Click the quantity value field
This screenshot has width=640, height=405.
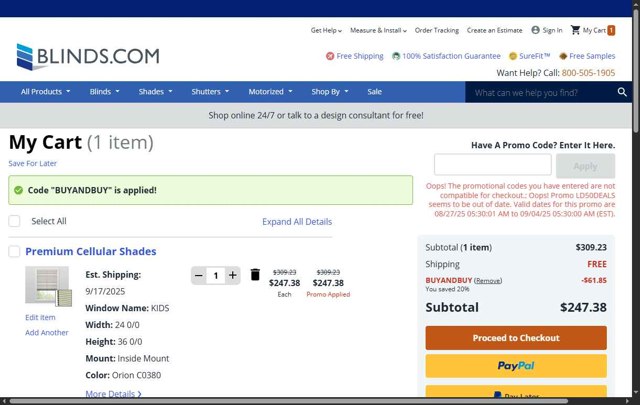[x=216, y=276]
